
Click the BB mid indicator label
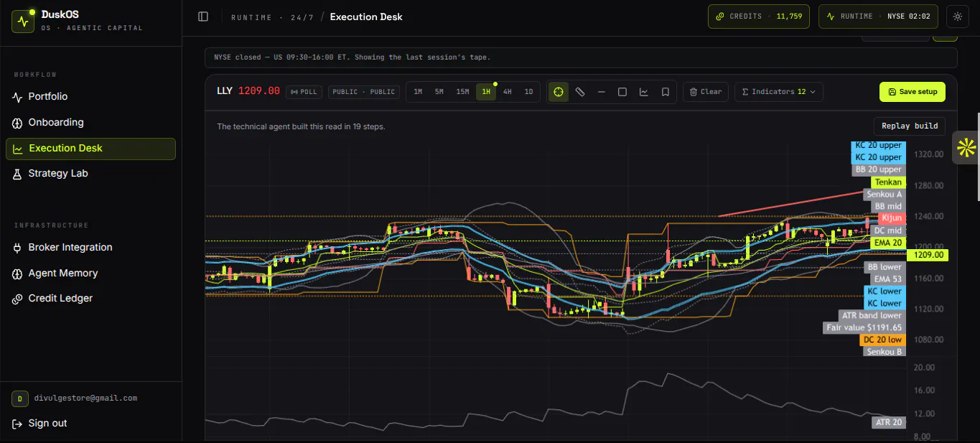pyautogui.click(x=887, y=207)
